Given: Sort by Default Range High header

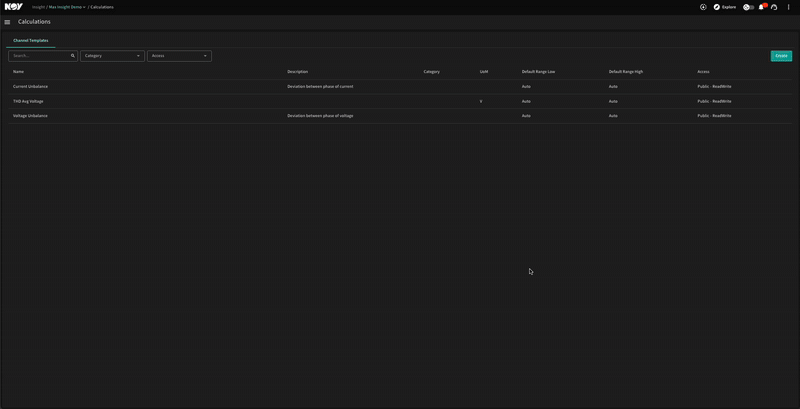Looking at the screenshot, I should click(626, 72).
